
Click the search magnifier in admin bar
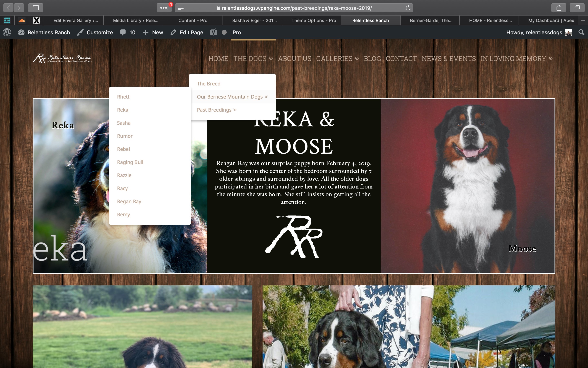[581, 32]
